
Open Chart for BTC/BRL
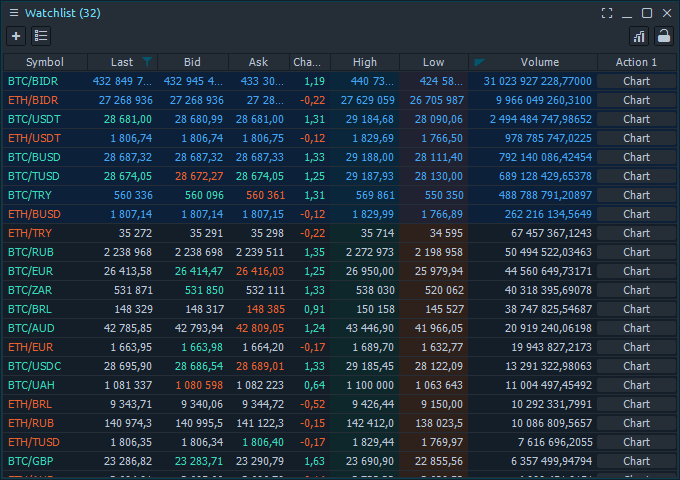coord(636,309)
